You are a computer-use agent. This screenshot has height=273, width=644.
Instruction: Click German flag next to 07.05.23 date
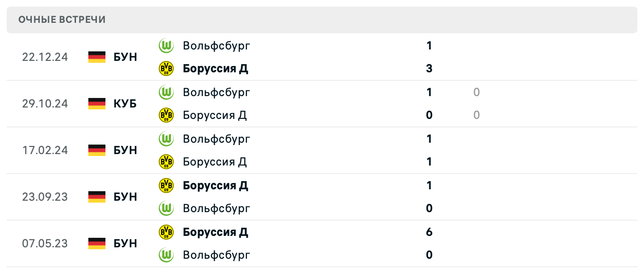click(97, 244)
